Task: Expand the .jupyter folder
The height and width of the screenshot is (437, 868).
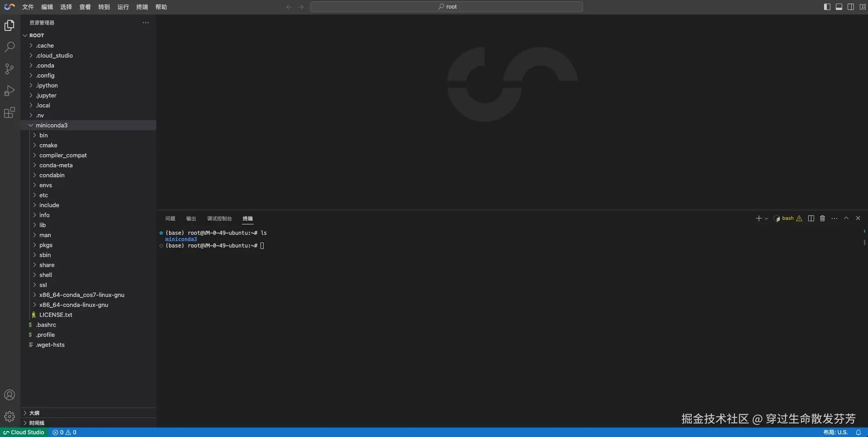Action: pos(88,95)
